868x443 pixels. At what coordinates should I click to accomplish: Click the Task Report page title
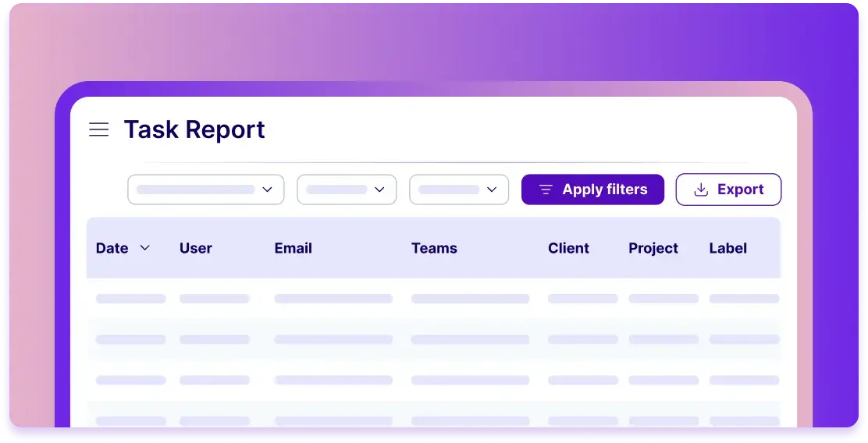[x=194, y=129]
